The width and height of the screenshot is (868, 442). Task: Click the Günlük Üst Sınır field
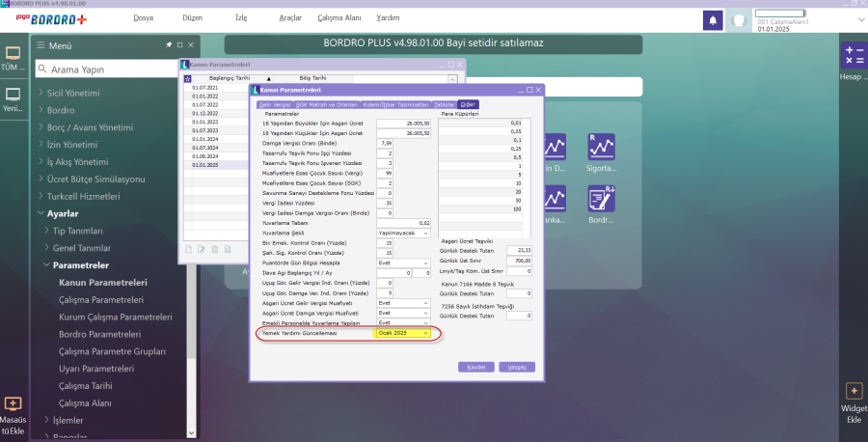click(519, 261)
